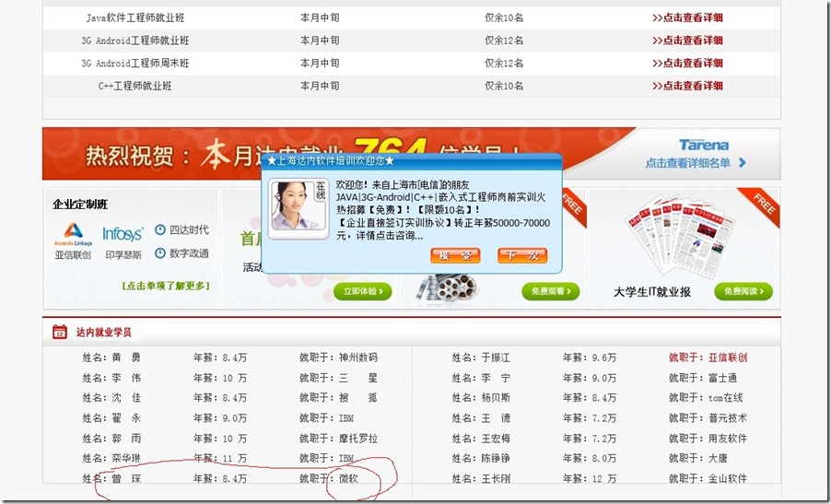Click 姓名: 杨贝斯 entry
Viewport: 831px width, 504px height.
click(x=481, y=398)
